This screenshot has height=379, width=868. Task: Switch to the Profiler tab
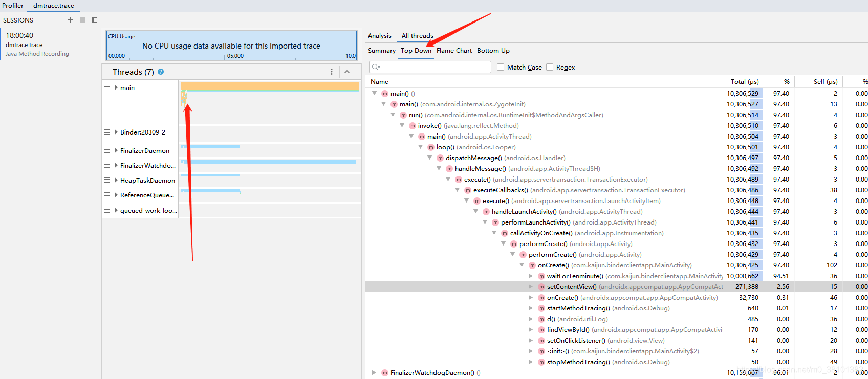[13, 5]
